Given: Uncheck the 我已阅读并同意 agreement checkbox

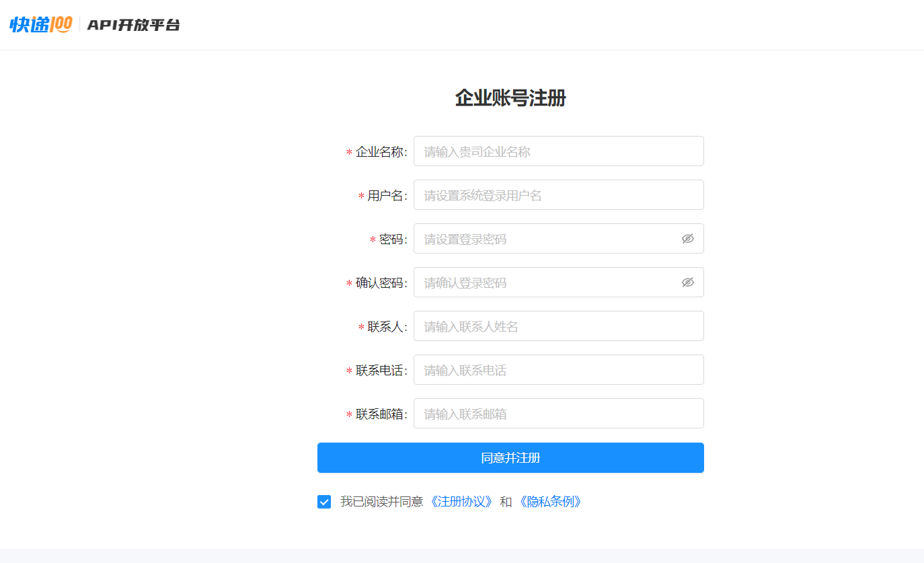Looking at the screenshot, I should 324,502.
